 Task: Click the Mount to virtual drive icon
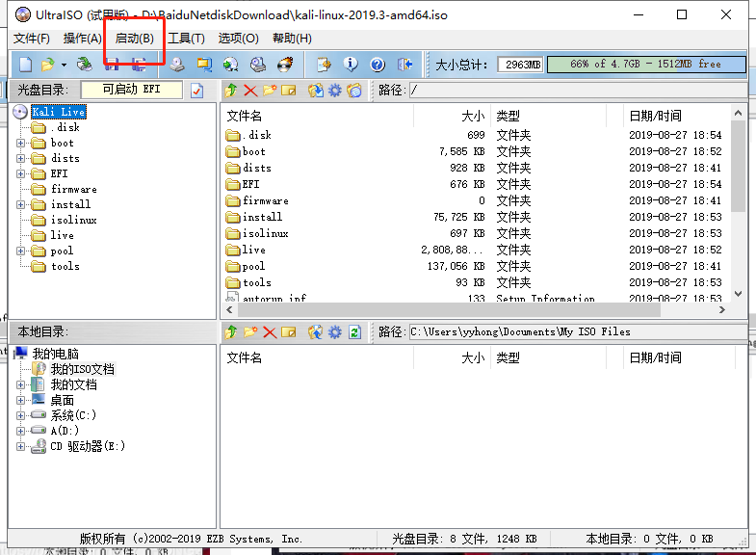tap(258, 65)
